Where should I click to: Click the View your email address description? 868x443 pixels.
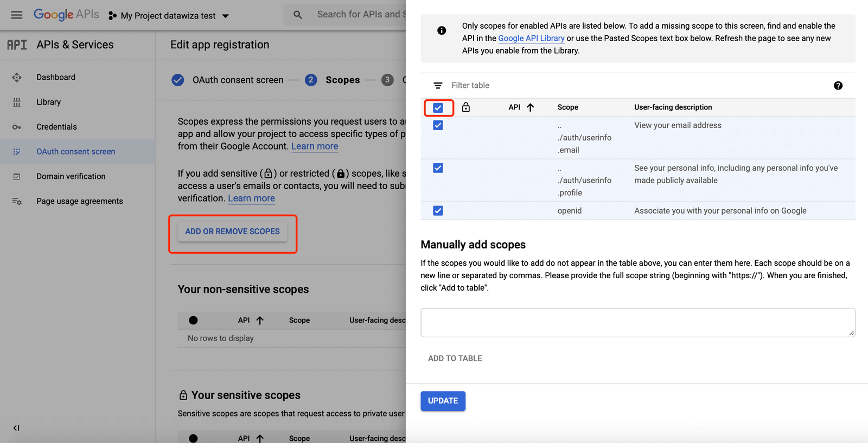678,125
